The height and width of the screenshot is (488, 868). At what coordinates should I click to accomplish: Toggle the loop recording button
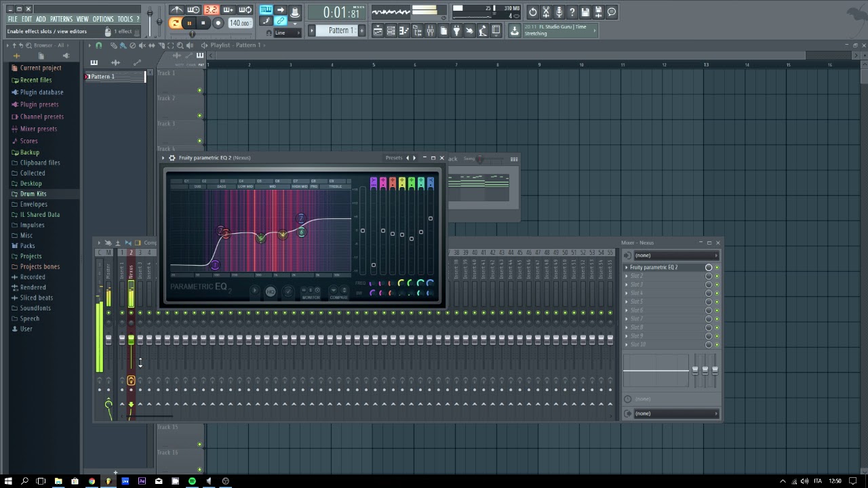pyautogui.click(x=245, y=9)
